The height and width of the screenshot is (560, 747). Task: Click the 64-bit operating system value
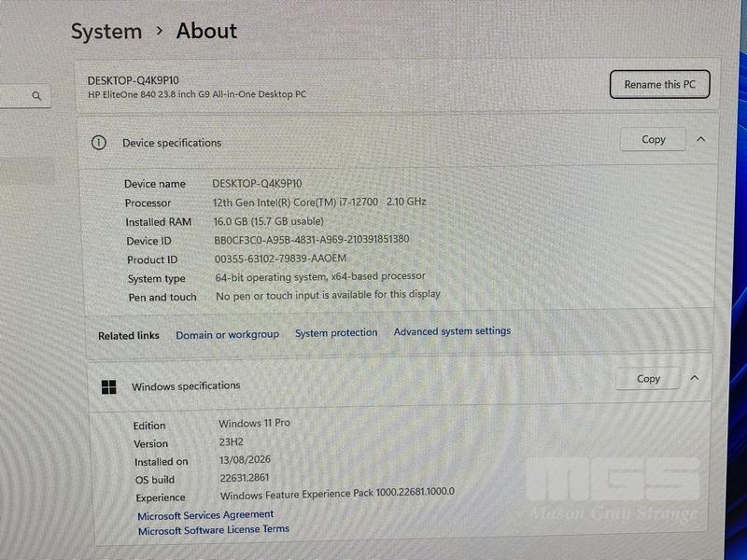[319, 276]
